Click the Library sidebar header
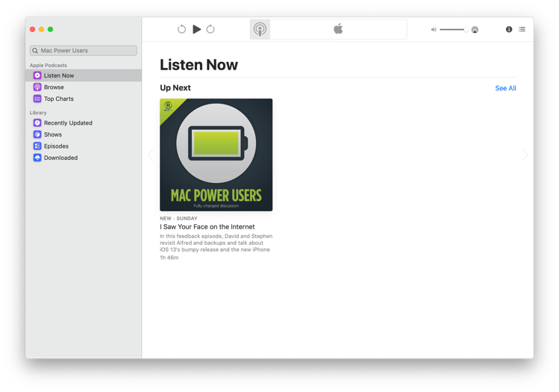The width and height of the screenshot is (559, 392). click(x=38, y=113)
